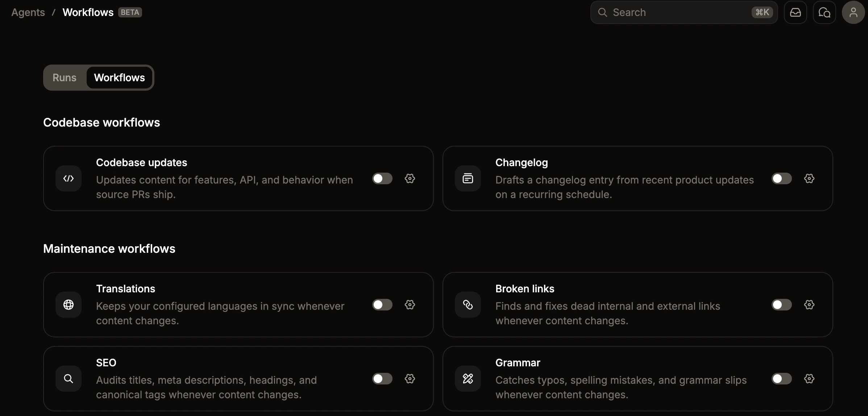Open settings for the Broken links workflow
Screen dimensions: 868x416
(x=809, y=305)
